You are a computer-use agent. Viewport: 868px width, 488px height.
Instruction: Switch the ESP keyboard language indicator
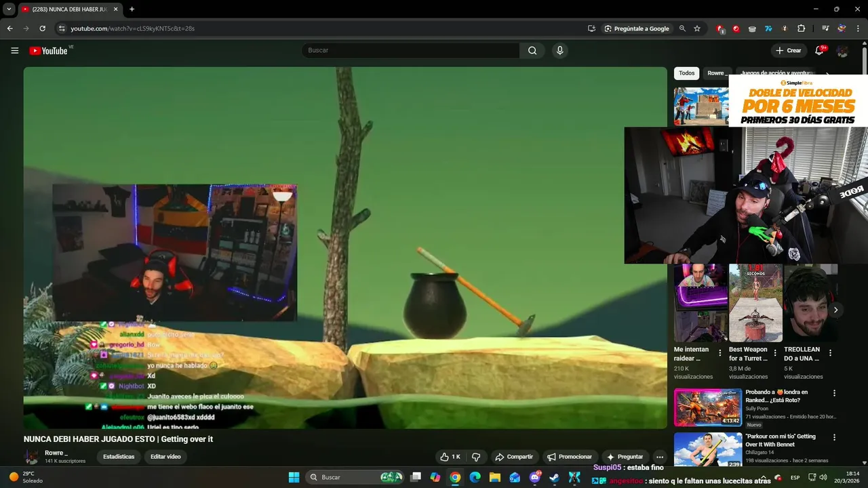coord(795,477)
